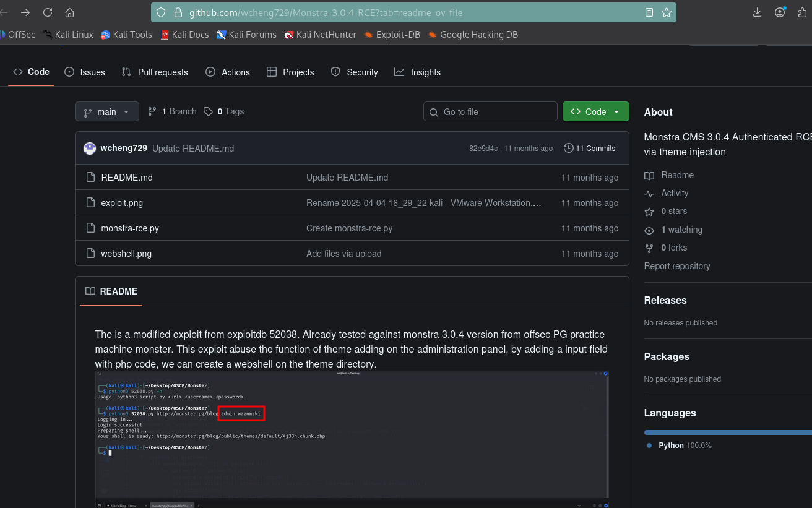The width and height of the screenshot is (812, 508).
Task: Expand the main branch dropdown
Action: [107, 112]
